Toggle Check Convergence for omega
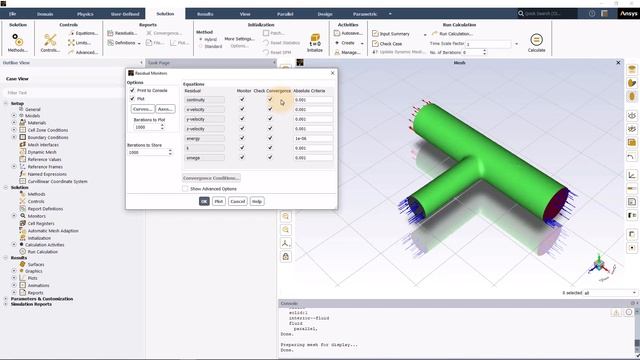The height and width of the screenshot is (360, 640). point(270,158)
